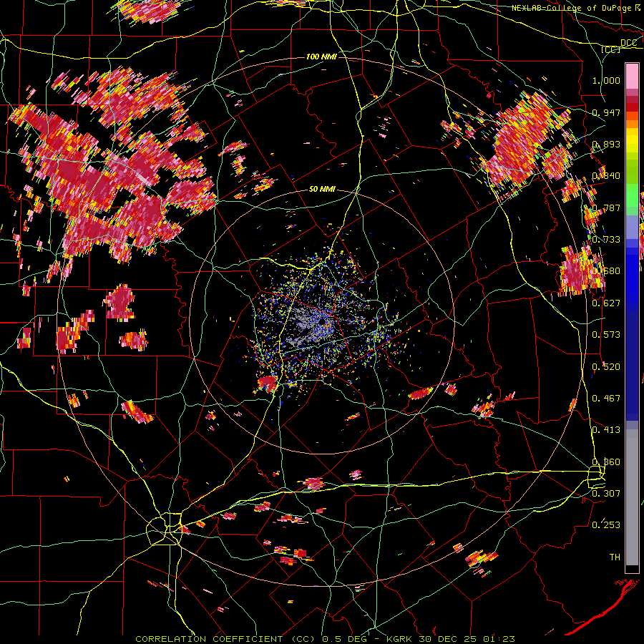Click the 0.627 value on the scale
The height and width of the screenshot is (644, 644).
point(606,303)
